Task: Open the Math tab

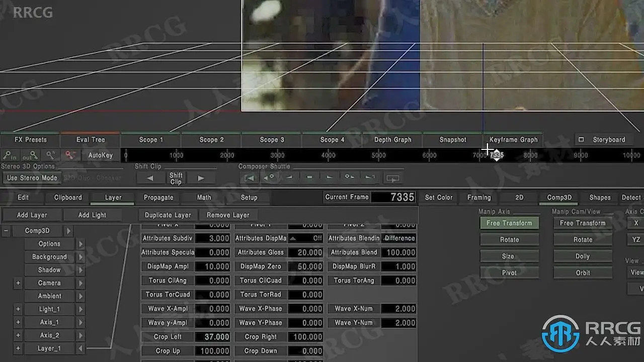Action: (x=204, y=198)
